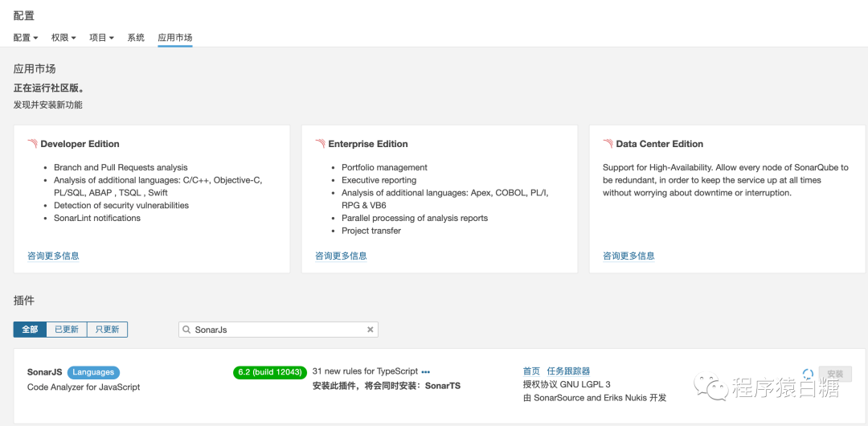The image size is (868, 426).
Task: Click 'Detection of security vulnerabilities' item
Action: (x=121, y=205)
